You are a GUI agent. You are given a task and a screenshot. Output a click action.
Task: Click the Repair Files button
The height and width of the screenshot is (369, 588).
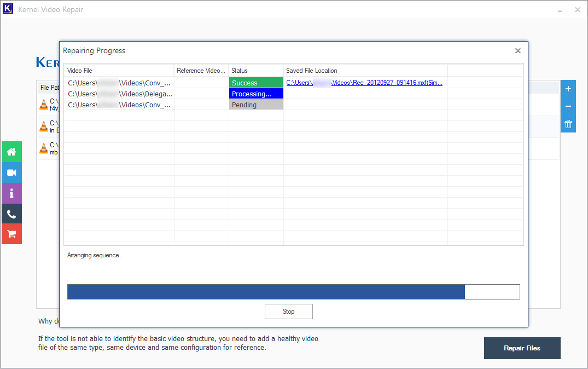(522, 348)
